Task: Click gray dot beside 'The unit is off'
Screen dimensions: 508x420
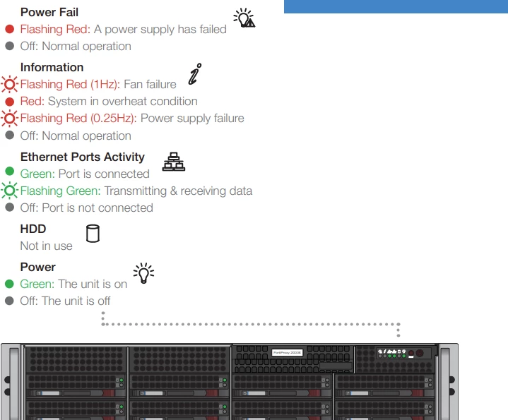Action: click(9, 301)
